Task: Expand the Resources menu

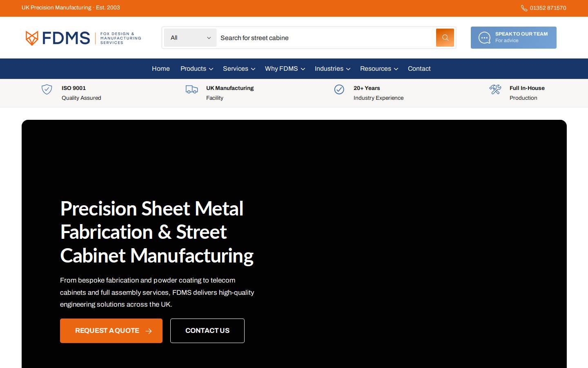Action: tap(379, 69)
